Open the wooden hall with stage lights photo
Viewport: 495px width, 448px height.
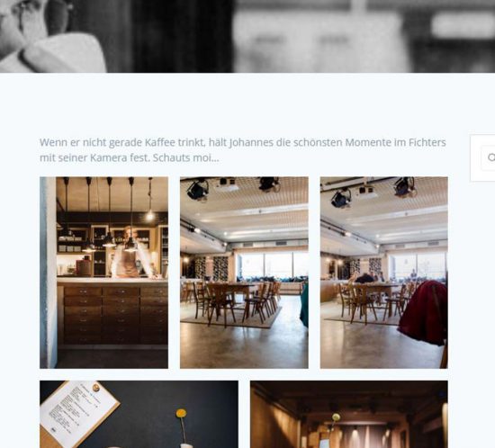pyautogui.click(x=349, y=414)
